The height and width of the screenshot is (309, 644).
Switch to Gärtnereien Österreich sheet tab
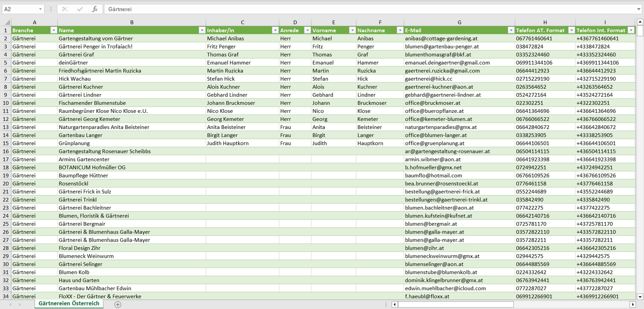(69, 304)
